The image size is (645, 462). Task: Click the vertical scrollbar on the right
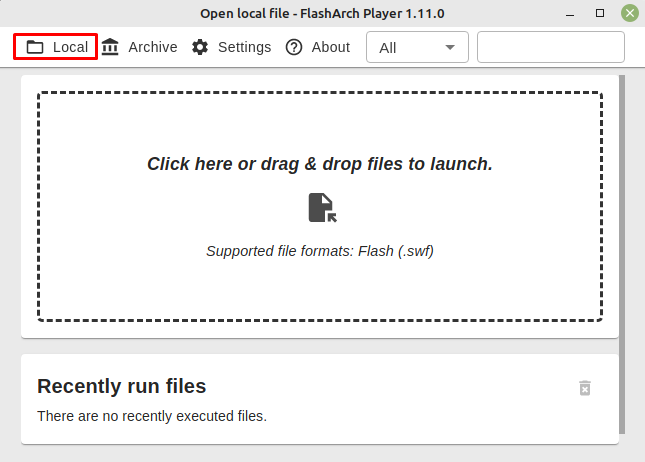pyautogui.click(x=622, y=254)
